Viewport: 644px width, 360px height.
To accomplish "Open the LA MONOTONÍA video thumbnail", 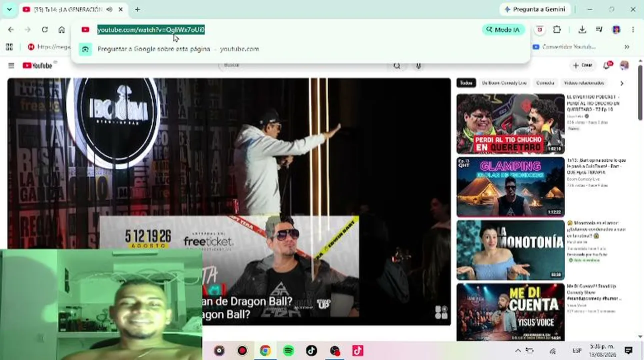I will [510, 250].
